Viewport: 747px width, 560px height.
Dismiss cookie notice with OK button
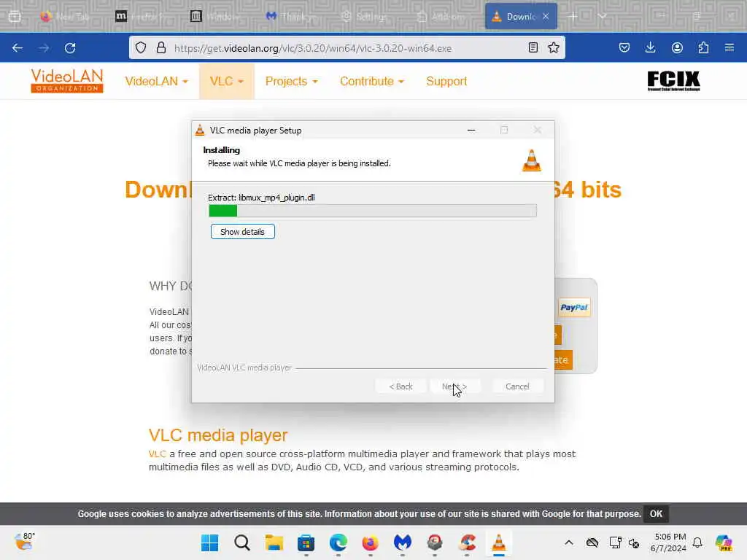[x=656, y=514]
